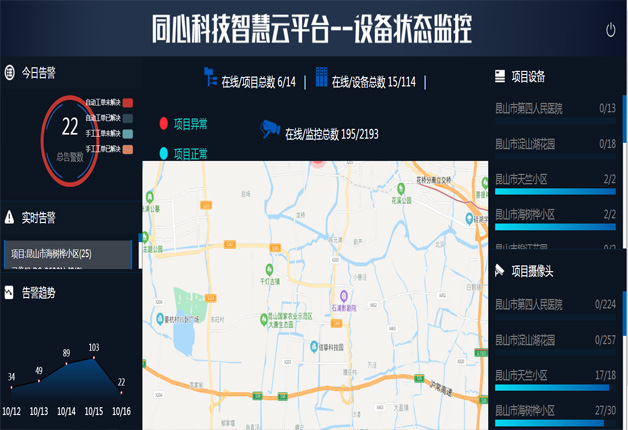Viewport: 628px width, 430px height.
Task: Click the power logout icon
Action: coord(611,30)
